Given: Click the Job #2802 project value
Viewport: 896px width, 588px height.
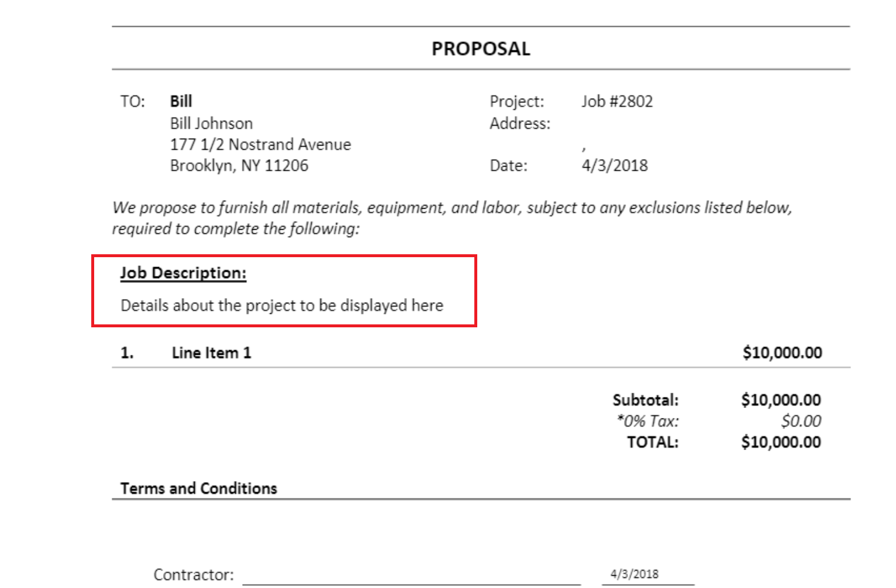Looking at the screenshot, I should coord(617,101).
